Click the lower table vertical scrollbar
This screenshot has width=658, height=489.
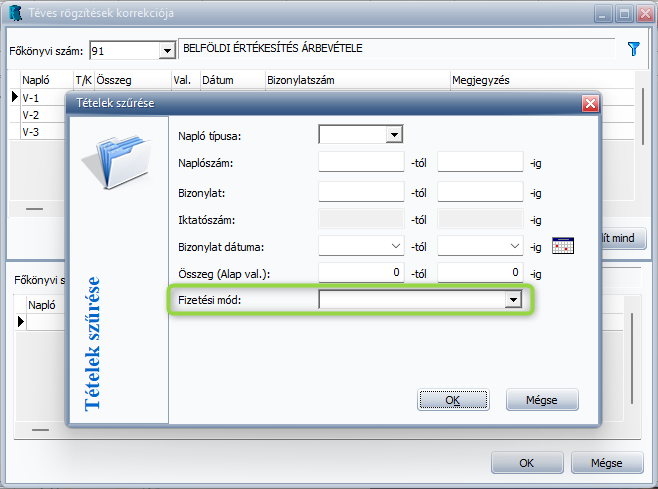coord(632,359)
